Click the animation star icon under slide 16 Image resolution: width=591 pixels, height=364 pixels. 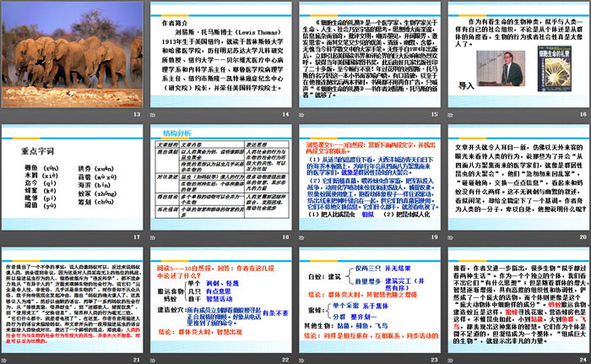[450, 115]
